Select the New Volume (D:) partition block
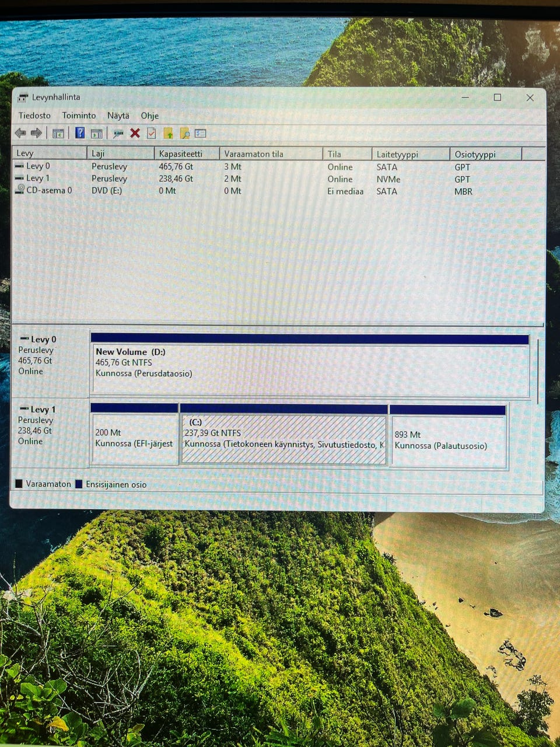 point(310,366)
